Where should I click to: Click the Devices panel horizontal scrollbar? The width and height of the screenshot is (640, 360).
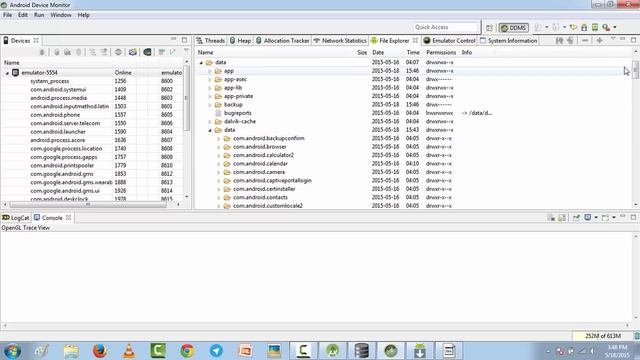pyautogui.click(x=88, y=204)
